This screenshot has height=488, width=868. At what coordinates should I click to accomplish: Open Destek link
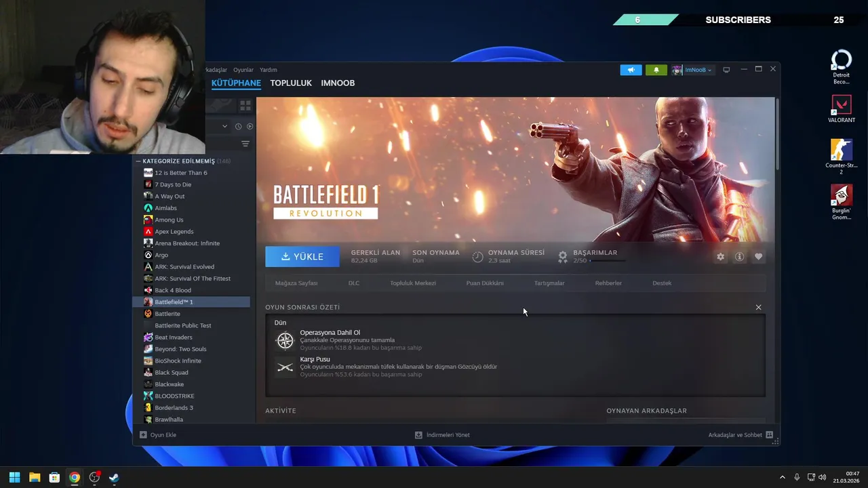[x=662, y=283]
